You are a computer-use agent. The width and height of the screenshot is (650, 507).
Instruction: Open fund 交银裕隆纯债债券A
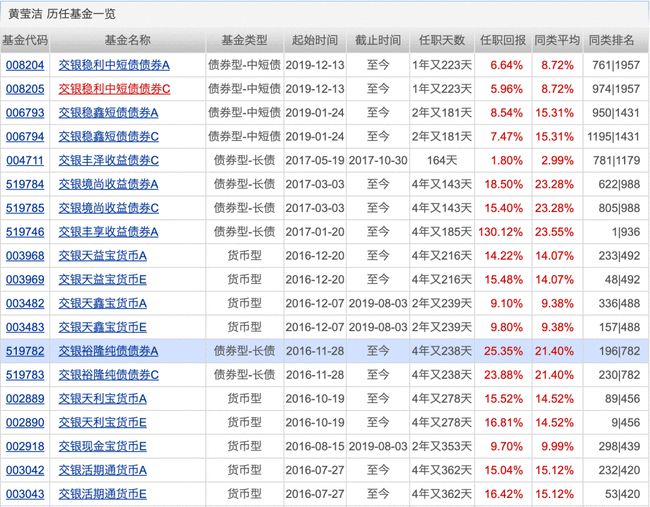click(x=108, y=351)
